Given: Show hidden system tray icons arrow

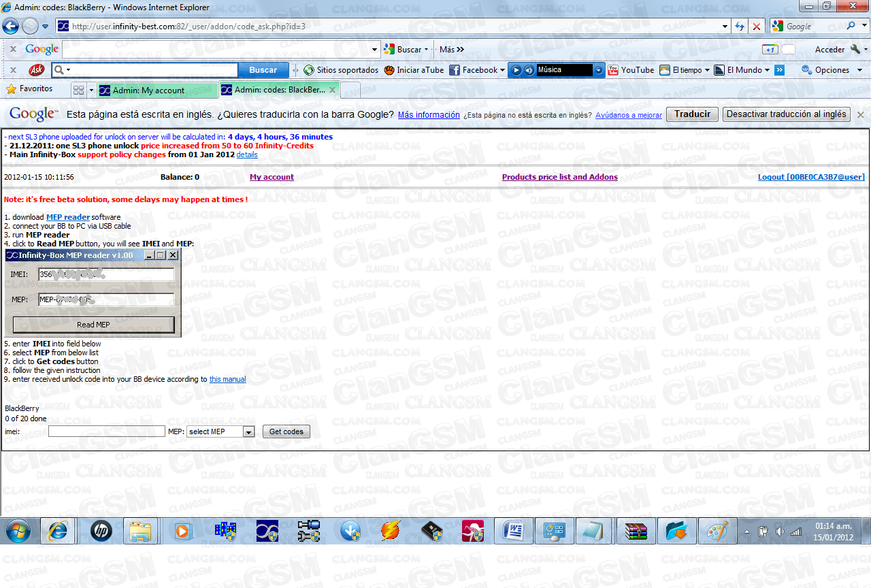Looking at the screenshot, I should click(x=748, y=532).
